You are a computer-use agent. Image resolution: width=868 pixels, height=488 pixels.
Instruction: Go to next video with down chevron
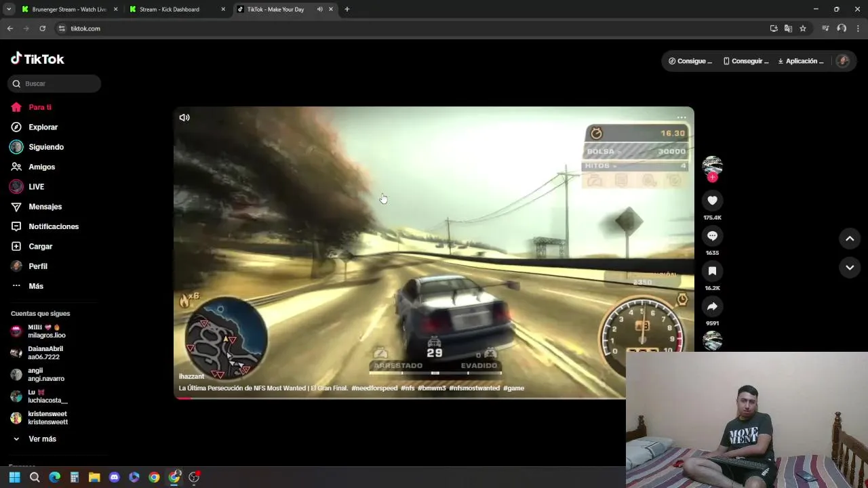[850, 268]
